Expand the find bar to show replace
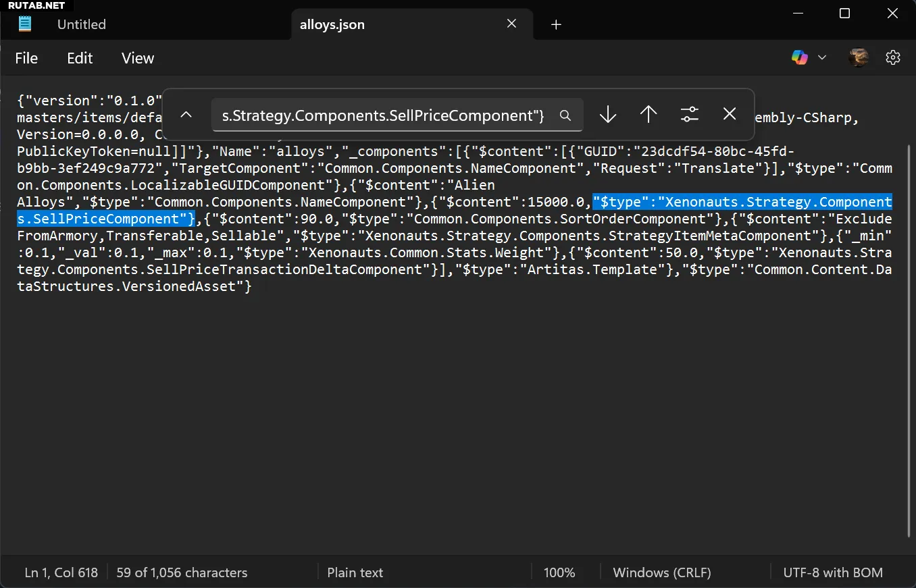Screen dimensions: 916x588 pos(186,115)
